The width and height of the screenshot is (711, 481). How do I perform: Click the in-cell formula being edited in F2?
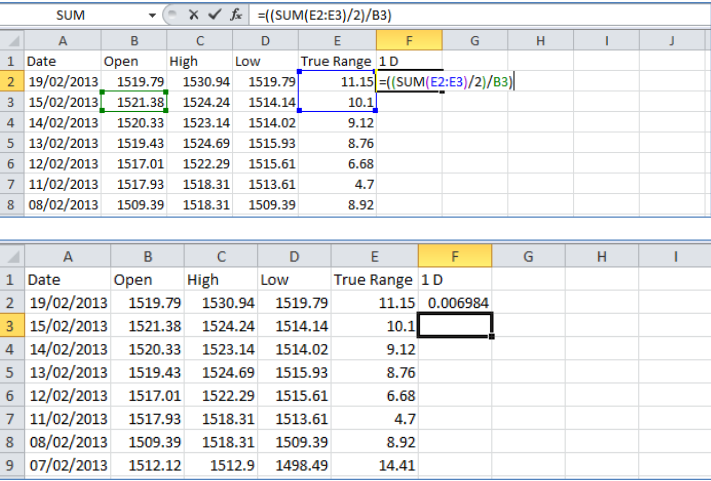[445, 82]
